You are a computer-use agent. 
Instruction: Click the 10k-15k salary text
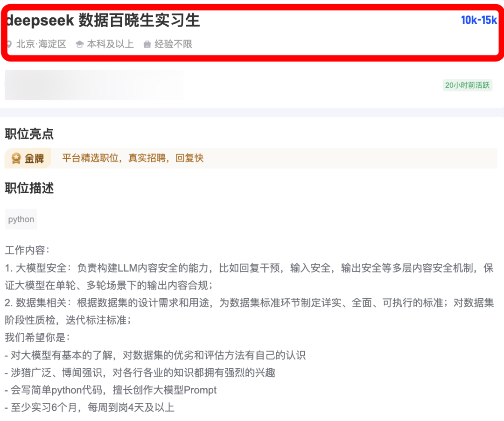[479, 20]
